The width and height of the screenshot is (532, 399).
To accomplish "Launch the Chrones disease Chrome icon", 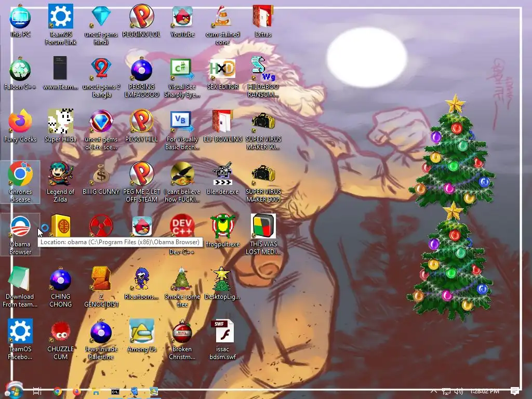I will click(x=20, y=182).
